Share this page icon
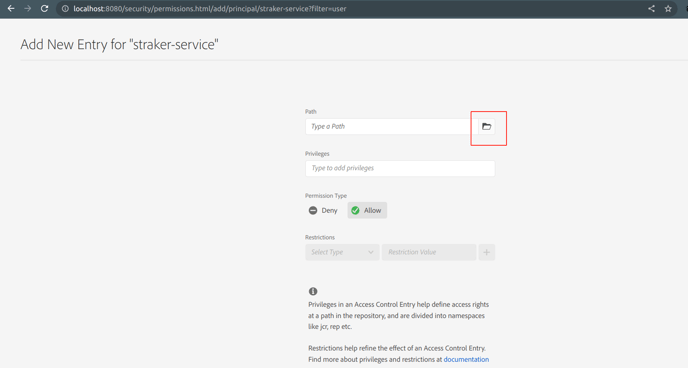The height and width of the screenshot is (368, 688). tap(652, 8)
